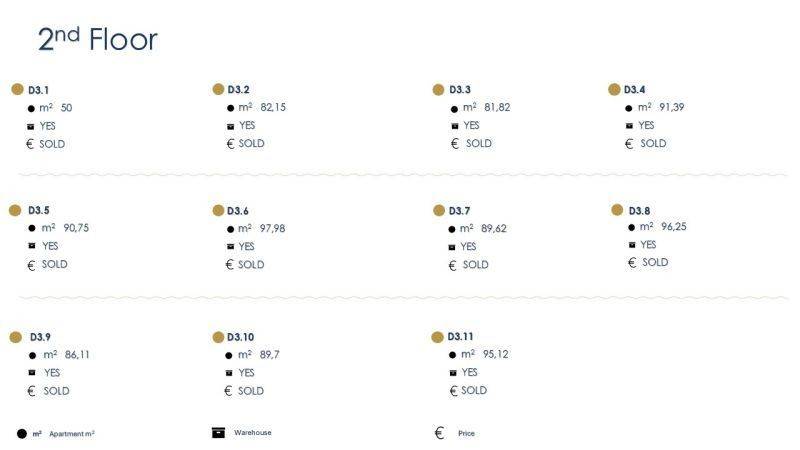Click the warehouse icon in the legend
800x450 pixels.
click(x=218, y=433)
